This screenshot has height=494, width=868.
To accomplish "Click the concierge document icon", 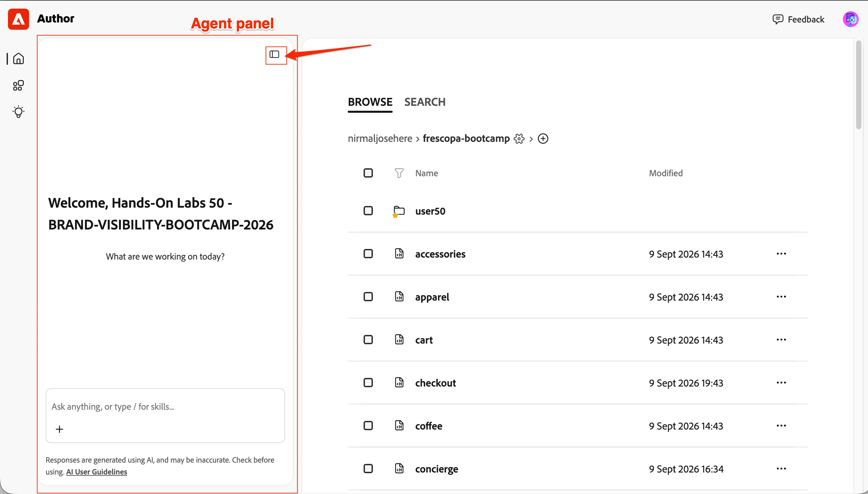I will click(399, 468).
